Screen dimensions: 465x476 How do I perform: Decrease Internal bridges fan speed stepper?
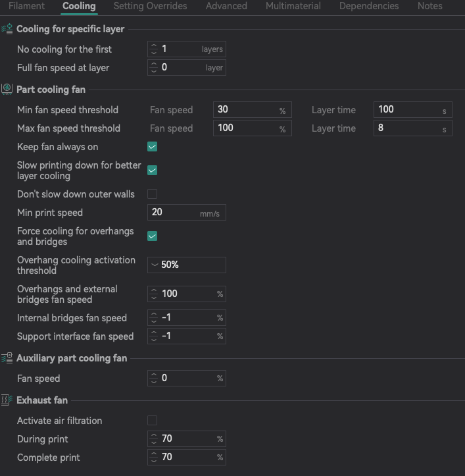click(x=154, y=321)
